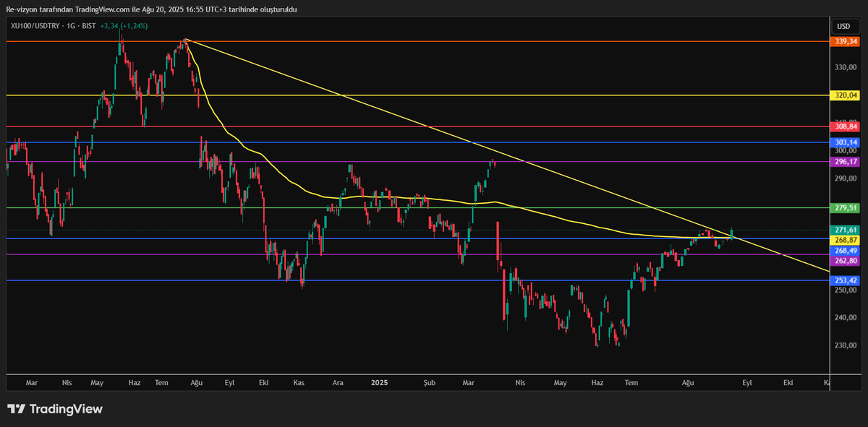The height and width of the screenshot is (427, 868).
Task: Select the purple 262,80 price label
Action: [x=846, y=261]
